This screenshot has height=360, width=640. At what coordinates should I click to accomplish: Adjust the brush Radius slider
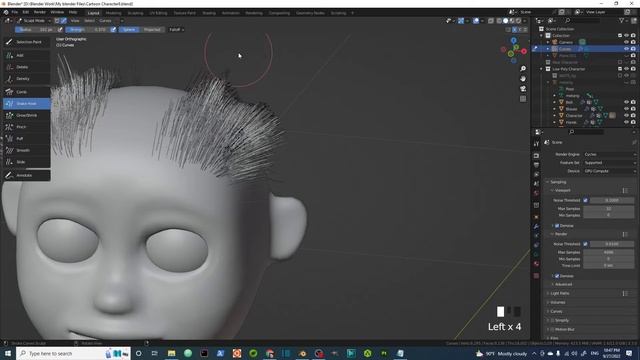pyautogui.click(x=36, y=29)
